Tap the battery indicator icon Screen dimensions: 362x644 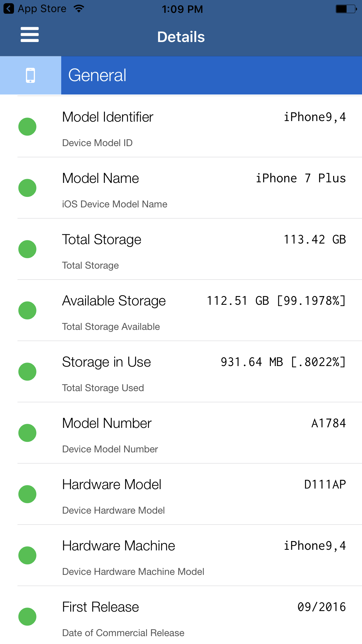[x=346, y=9]
